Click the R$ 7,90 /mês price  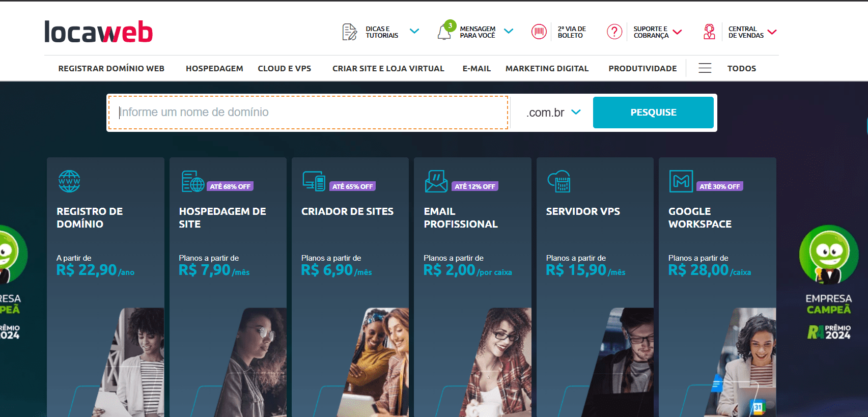point(214,270)
